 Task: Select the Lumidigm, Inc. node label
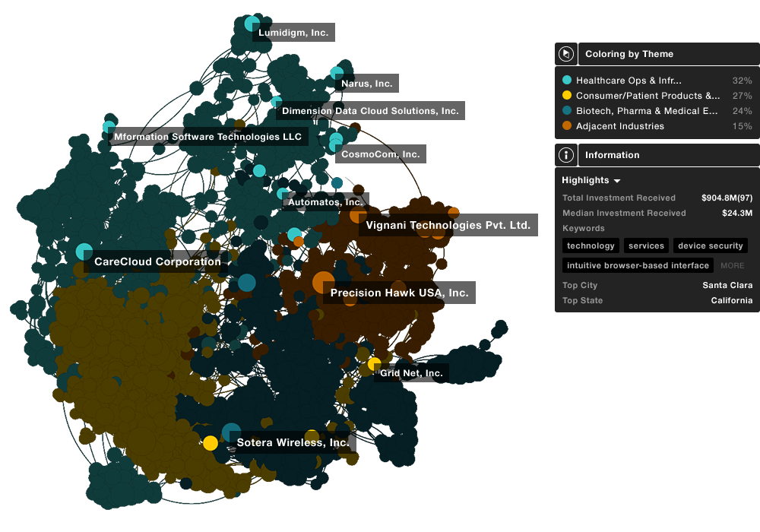point(293,33)
